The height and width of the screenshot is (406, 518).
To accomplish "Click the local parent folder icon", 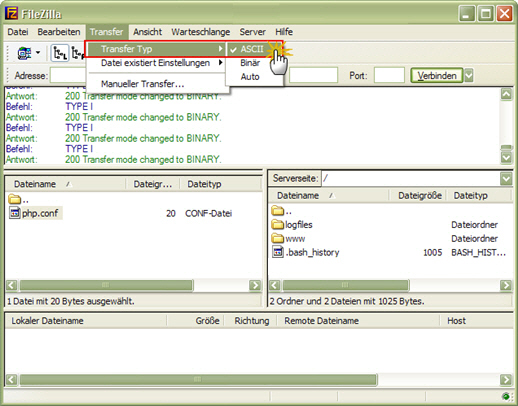I will pos(14,199).
